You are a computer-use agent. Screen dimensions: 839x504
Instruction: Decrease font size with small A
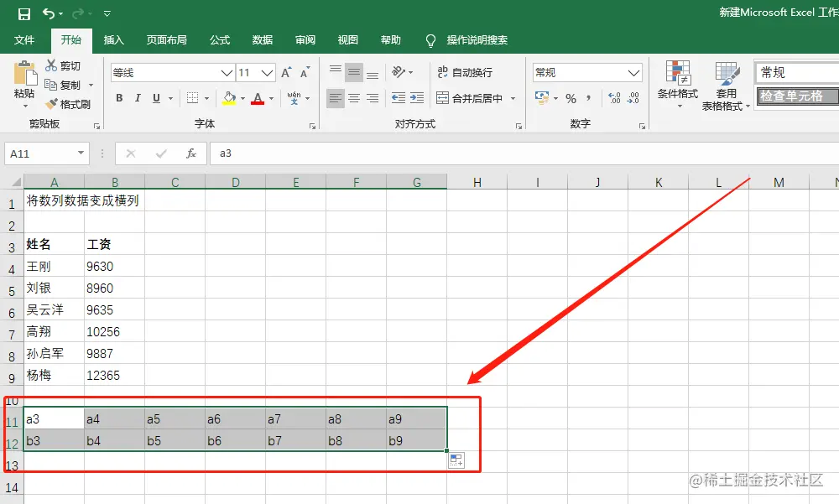pos(305,73)
